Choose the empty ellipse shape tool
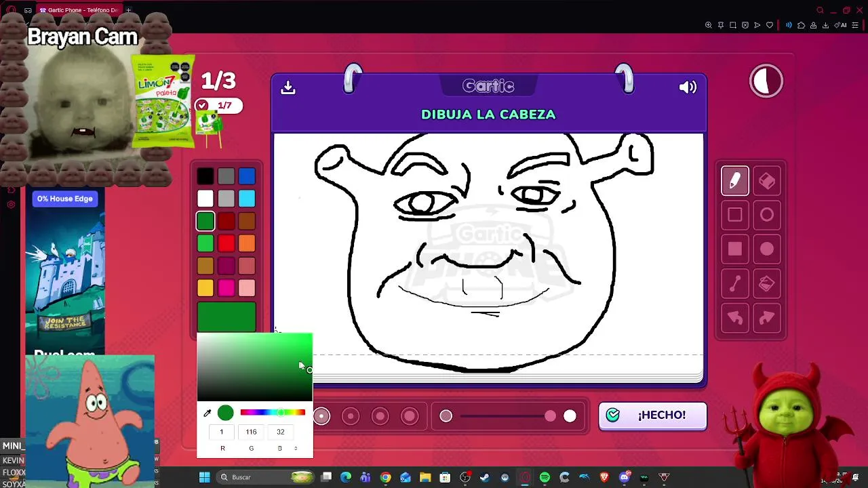Viewport: 868px width, 488px height. pos(767,215)
